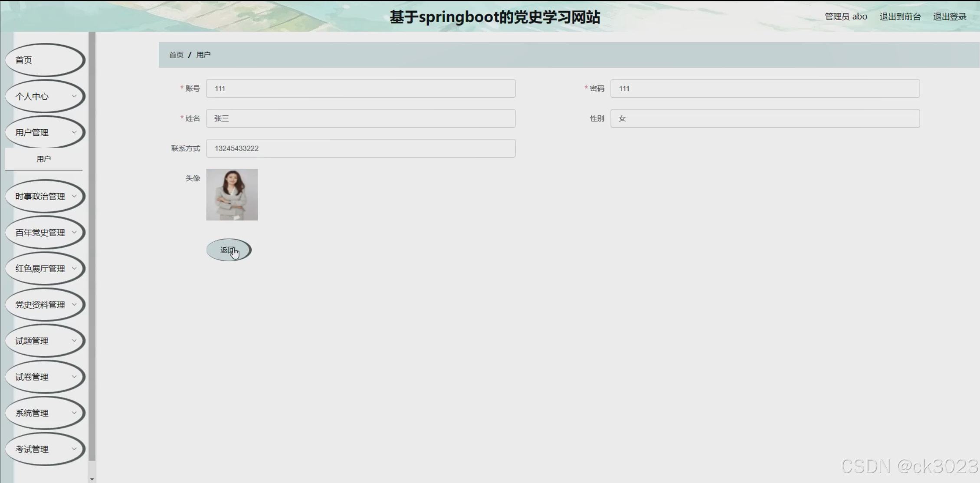This screenshot has height=483, width=980.
Task: Click the 退出登录 link
Action: tap(949, 16)
